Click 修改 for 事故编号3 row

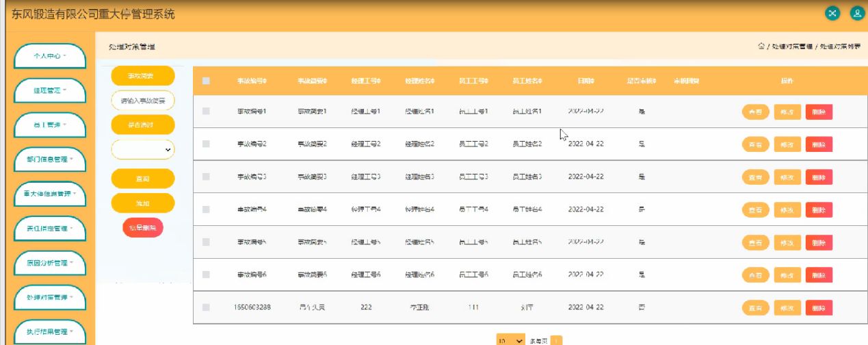tap(787, 177)
